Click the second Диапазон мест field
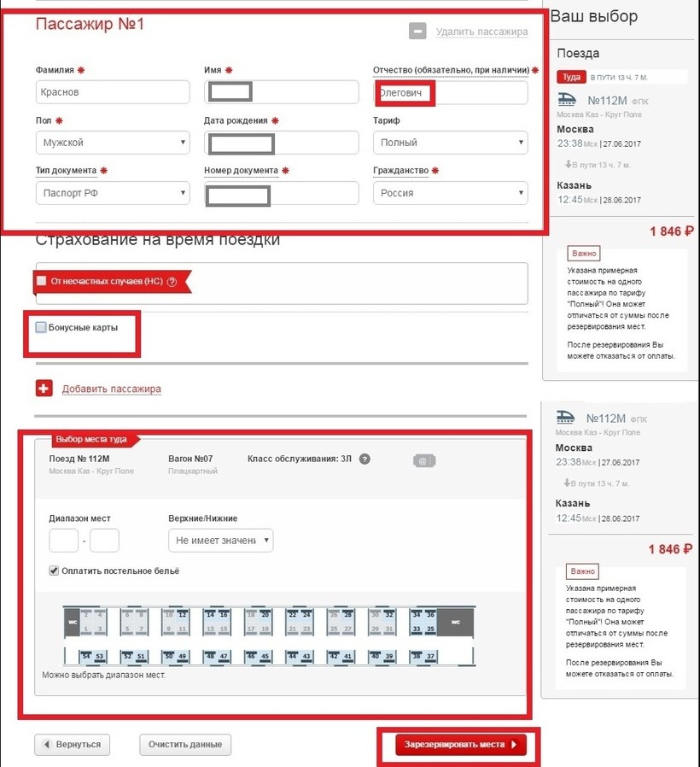Image resolution: width=700 pixels, height=767 pixels. (105, 541)
